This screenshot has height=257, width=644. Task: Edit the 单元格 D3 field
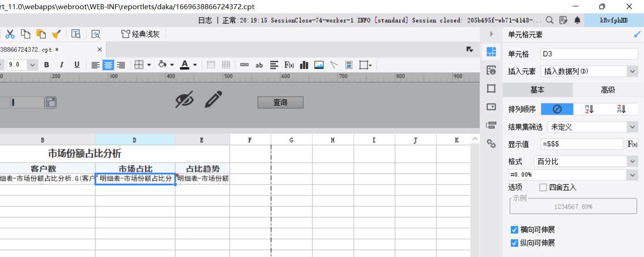click(x=589, y=54)
